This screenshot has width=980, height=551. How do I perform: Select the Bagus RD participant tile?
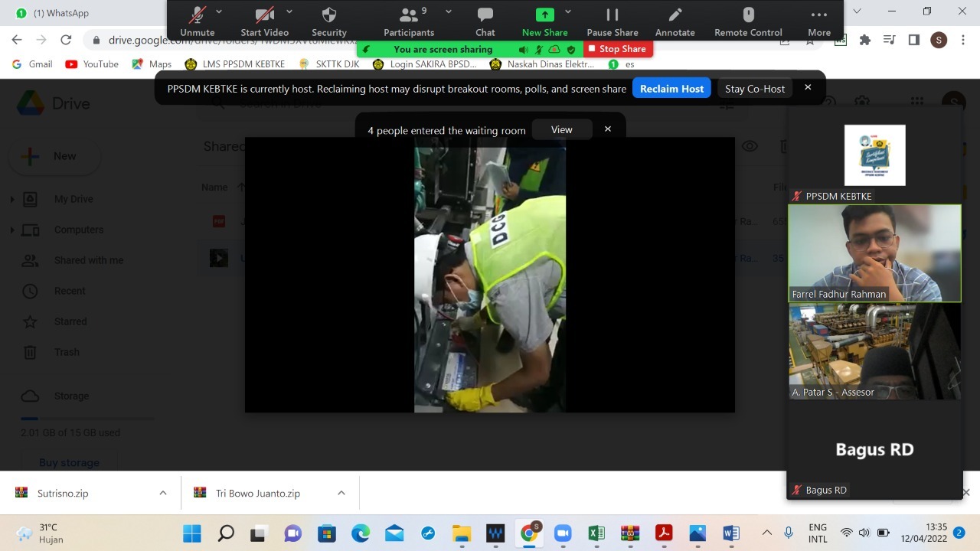click(x=874, y=449)
